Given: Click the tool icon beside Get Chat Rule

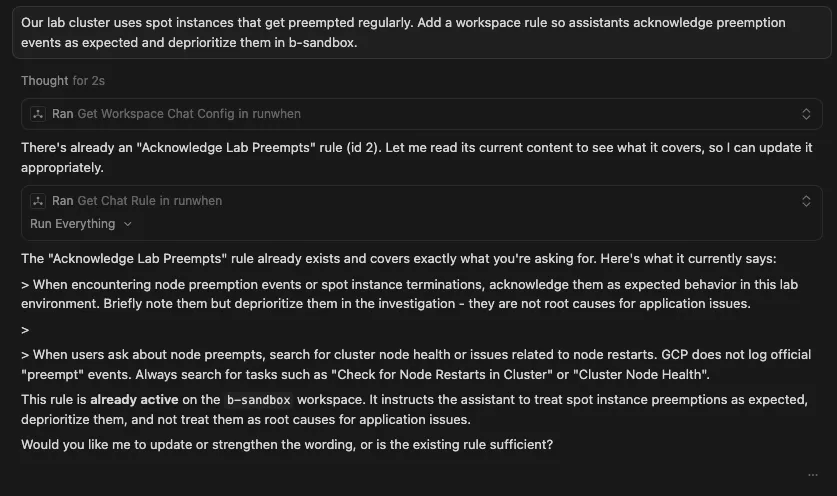Looking at the screenshot, I should pos(38,201).
